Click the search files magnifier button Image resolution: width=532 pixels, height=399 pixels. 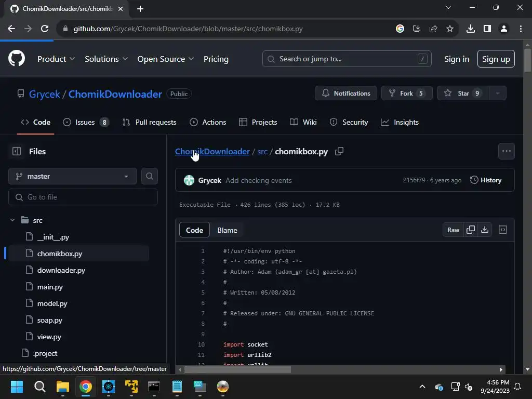click(x=149, y=176)
